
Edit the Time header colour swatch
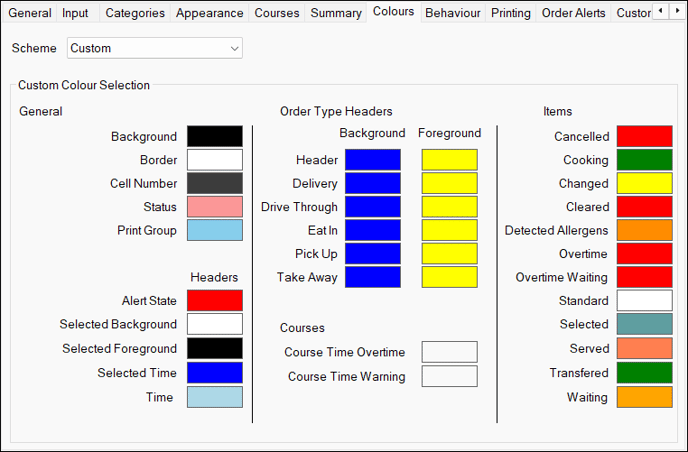215,397
